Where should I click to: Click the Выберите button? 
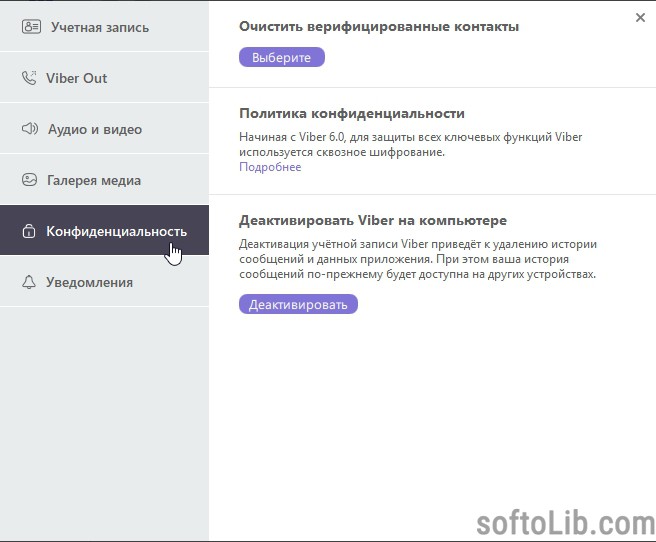tap(282, 57)
